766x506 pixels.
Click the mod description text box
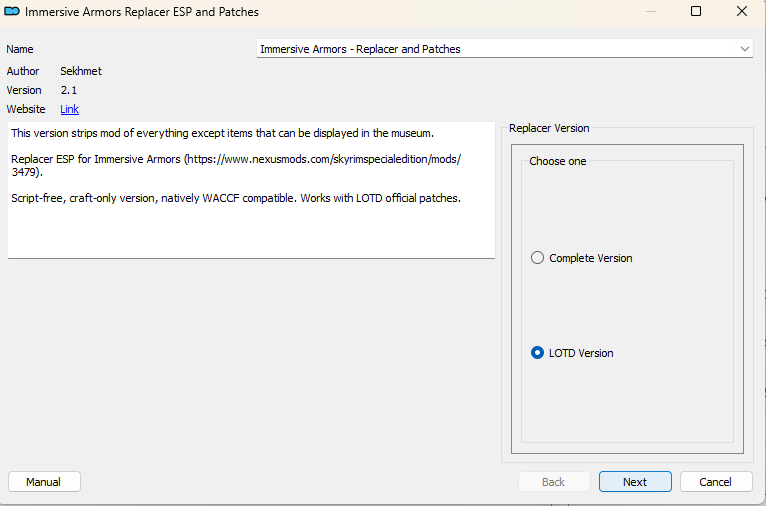[251, 190]
